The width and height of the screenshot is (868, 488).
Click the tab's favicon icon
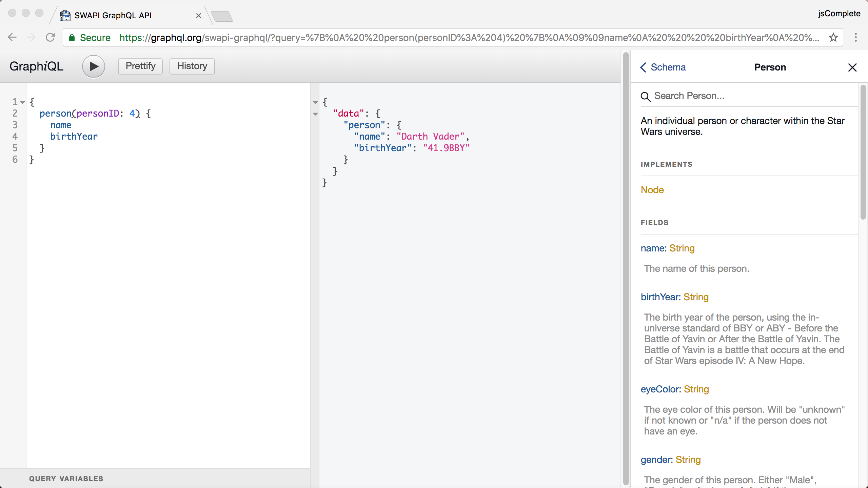click(x=65, y=16)
